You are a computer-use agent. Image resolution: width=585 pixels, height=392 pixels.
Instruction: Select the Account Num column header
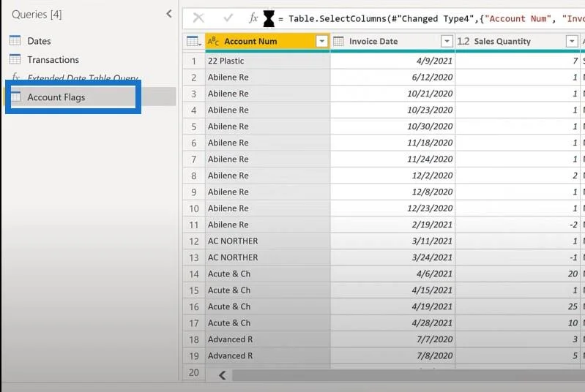(x=267, y=42)
